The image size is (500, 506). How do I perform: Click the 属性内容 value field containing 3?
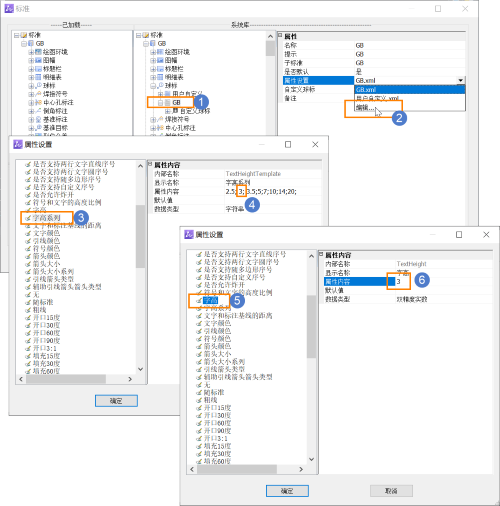pos(443,282)
